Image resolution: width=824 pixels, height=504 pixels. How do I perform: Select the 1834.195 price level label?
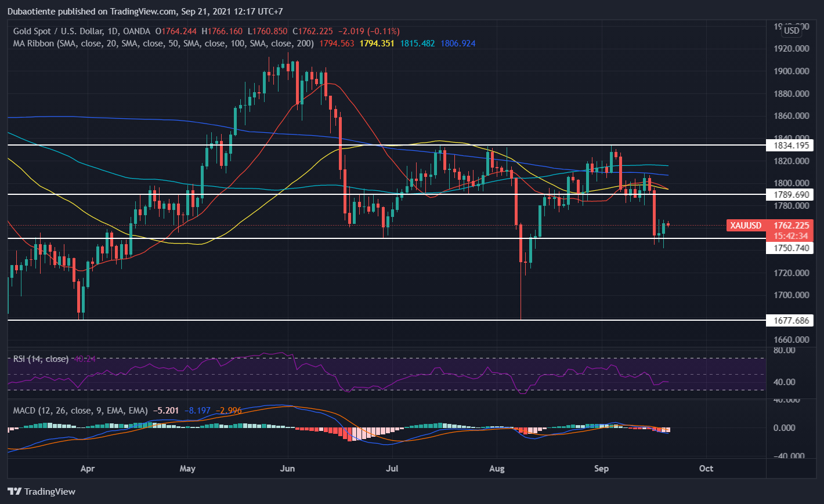(789, 146)
